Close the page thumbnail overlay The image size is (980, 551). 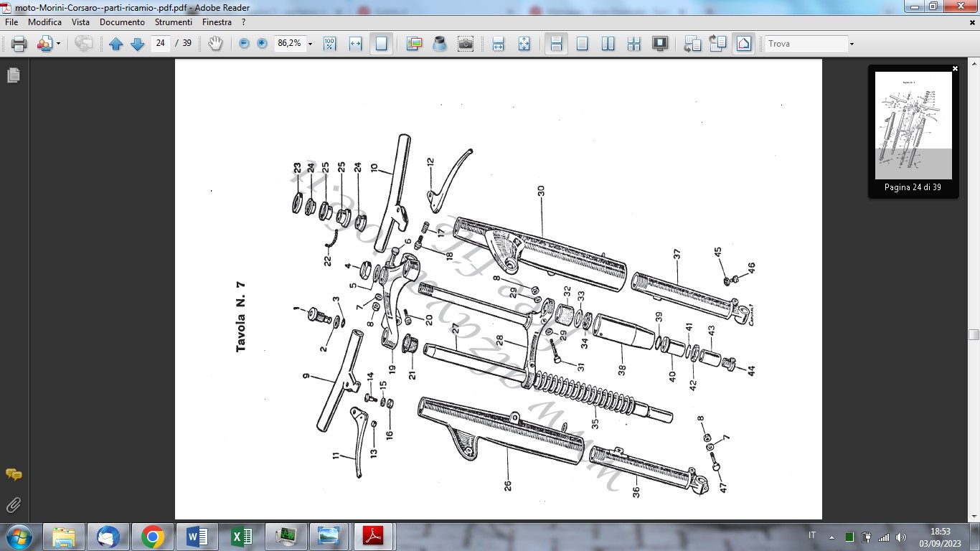coord(955,69)
